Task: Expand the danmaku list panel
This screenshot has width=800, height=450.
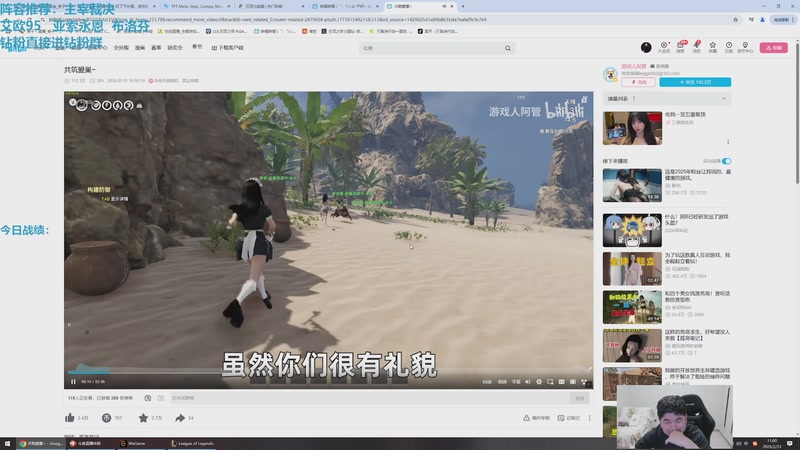Action: pos(723,98)
